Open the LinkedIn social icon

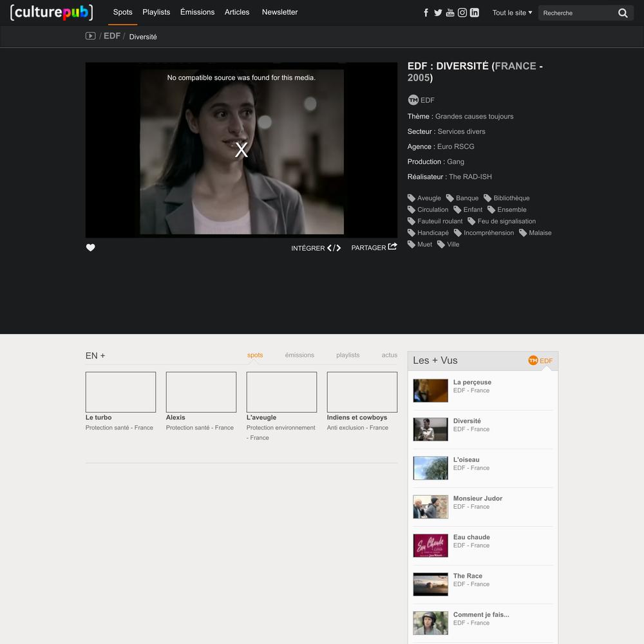click(x=475, y=13)
